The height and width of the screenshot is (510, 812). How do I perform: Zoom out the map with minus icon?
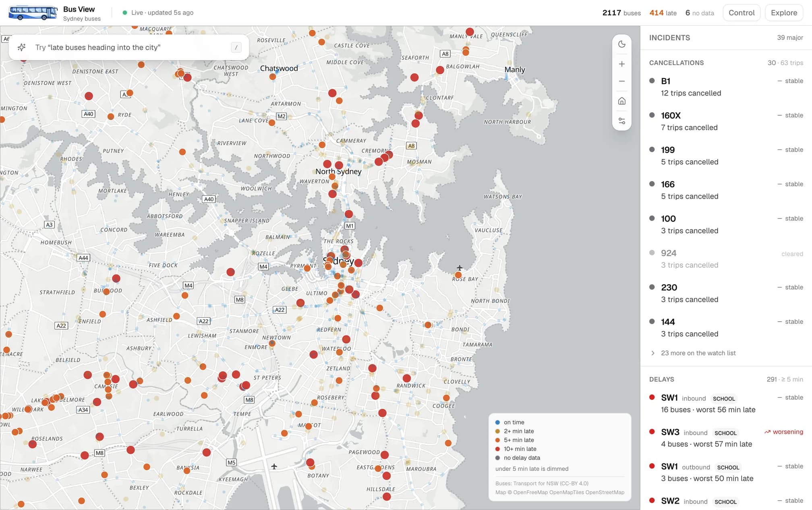[622, 81]
